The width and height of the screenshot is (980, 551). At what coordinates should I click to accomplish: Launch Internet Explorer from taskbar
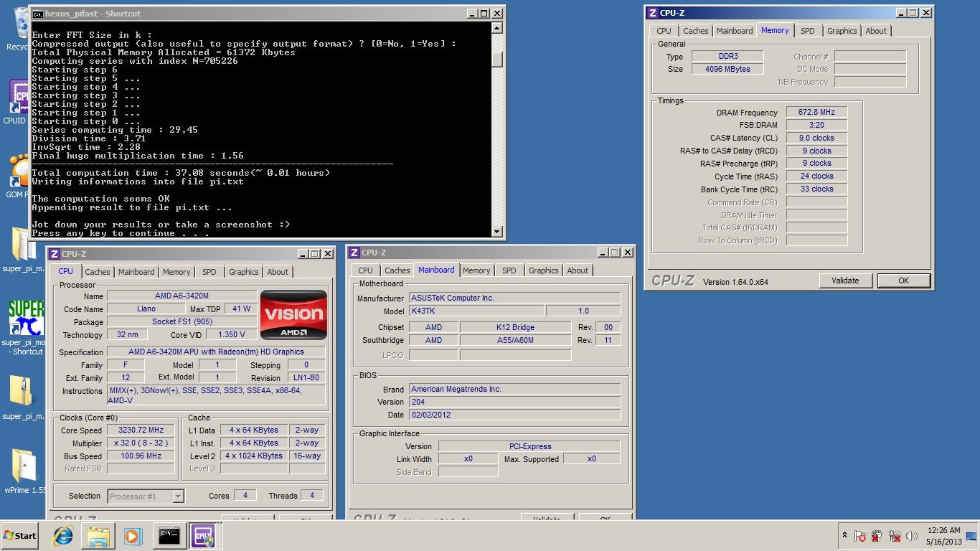(63, 536)
